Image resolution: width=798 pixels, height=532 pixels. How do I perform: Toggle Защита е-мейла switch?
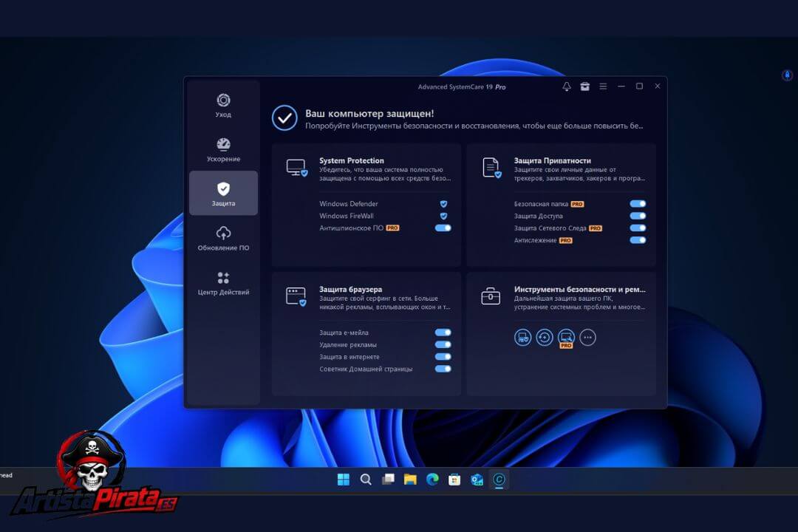(443, 332)
